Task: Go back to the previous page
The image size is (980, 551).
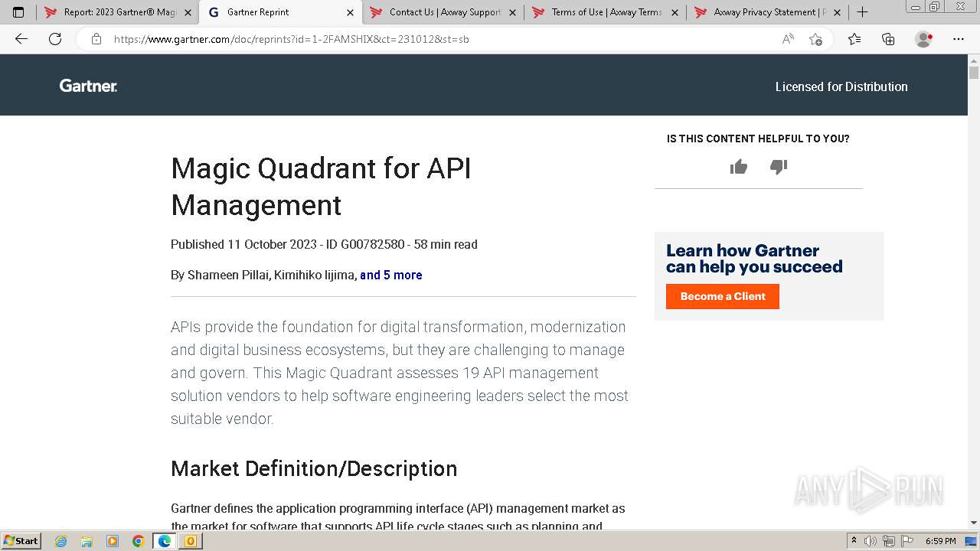Action: click(x=21, y=39)
